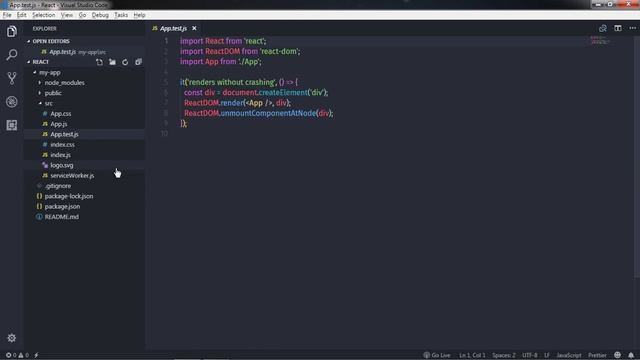Click Ln 1, Col 1 cursor position

pos(472,355)
